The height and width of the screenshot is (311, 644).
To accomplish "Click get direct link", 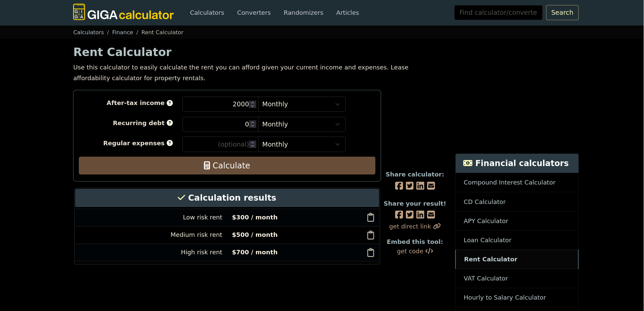I will coord(415,226).
